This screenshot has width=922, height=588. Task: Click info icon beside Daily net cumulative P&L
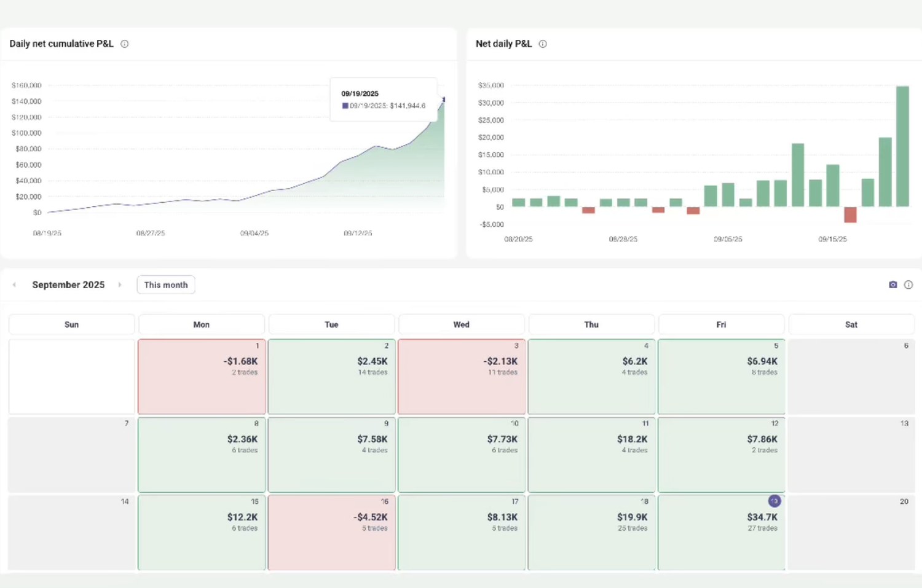coord(125,44)
